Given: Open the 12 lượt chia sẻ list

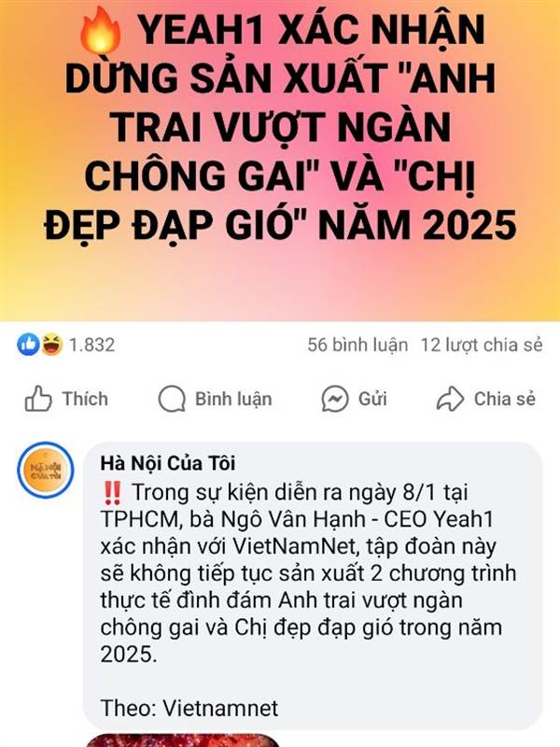Looking at the screenshot, I should pyautogui.click(x=482, y=345).
